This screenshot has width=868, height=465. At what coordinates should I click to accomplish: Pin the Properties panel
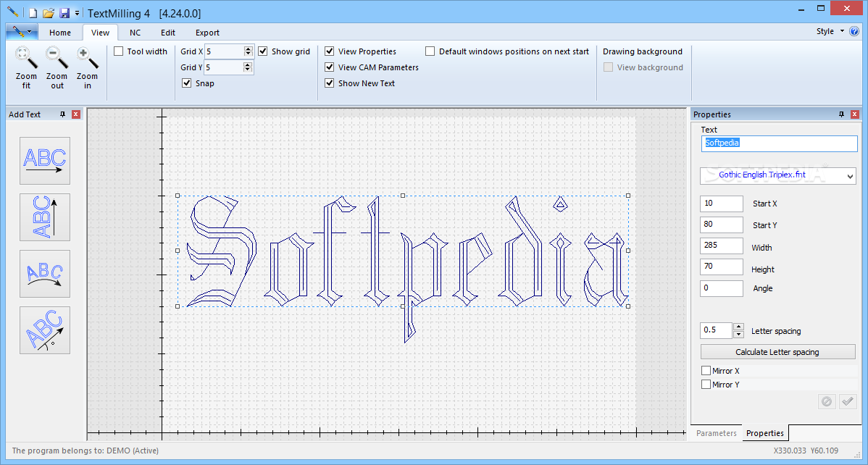(841, 114)
